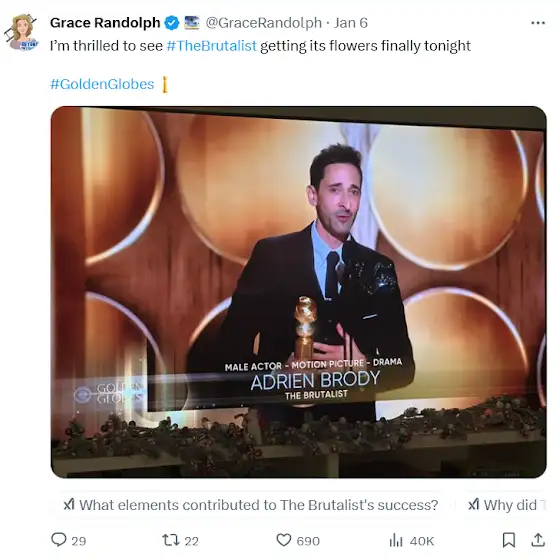Click the #TheBrutalist hashtag

click(x=211, y=46)
